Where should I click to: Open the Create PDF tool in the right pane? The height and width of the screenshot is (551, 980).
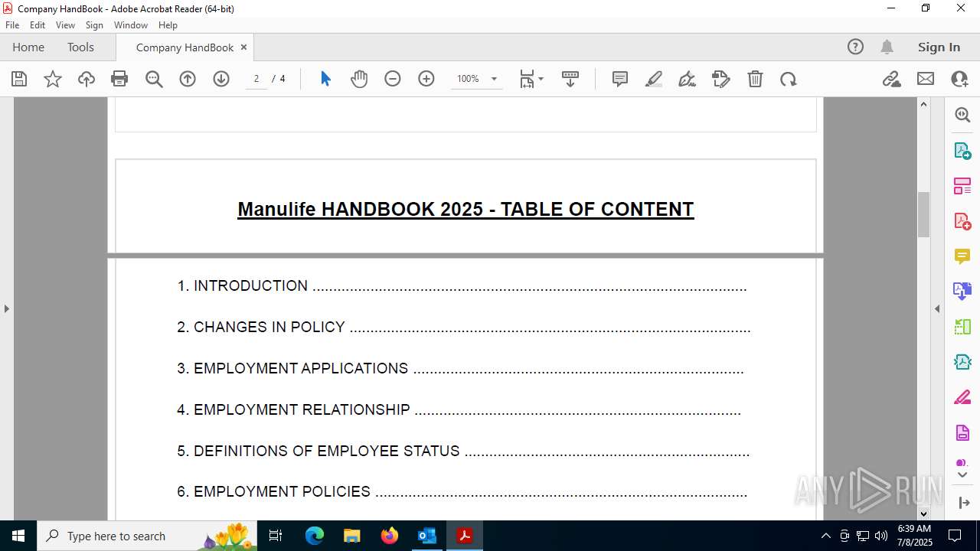click(x=962, y=221)
